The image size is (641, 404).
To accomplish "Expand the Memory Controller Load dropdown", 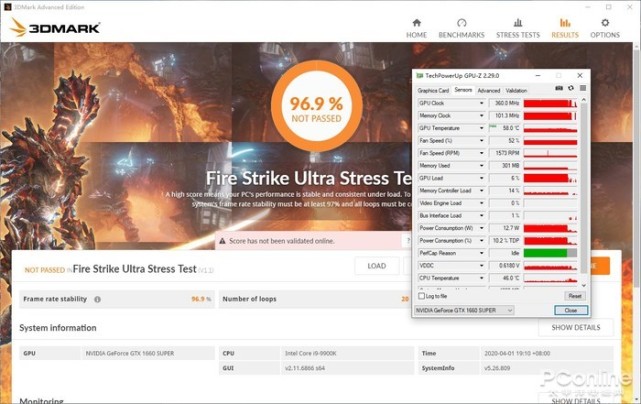I will 481,191.
